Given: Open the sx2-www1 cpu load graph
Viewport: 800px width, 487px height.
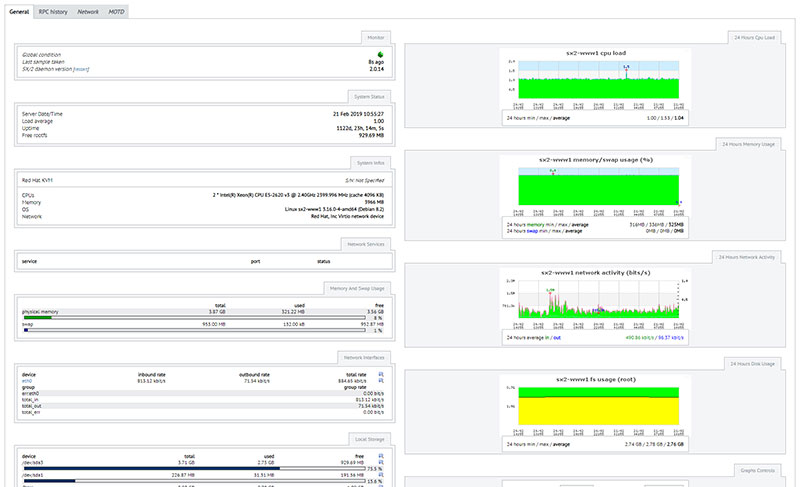Looking at the screenshot, I should click(x=595, y=80).
